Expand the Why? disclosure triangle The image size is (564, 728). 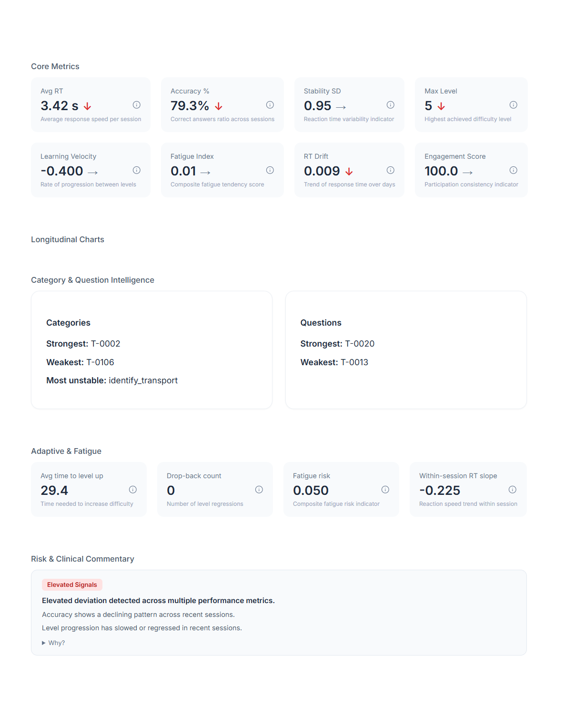[44, 643]
